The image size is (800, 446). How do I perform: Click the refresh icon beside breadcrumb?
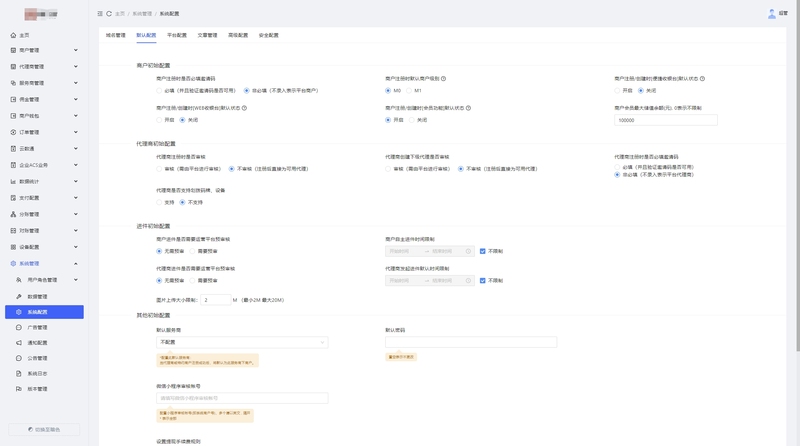109,14
